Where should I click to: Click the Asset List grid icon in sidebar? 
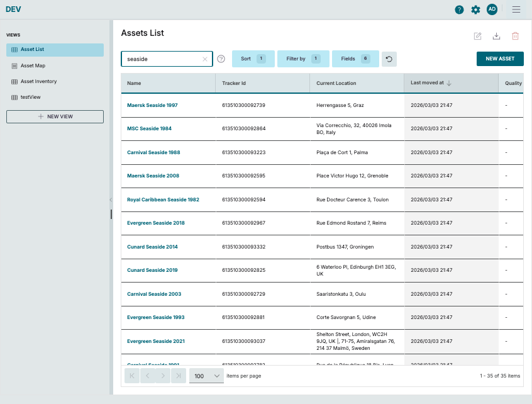tap(14, 50)
